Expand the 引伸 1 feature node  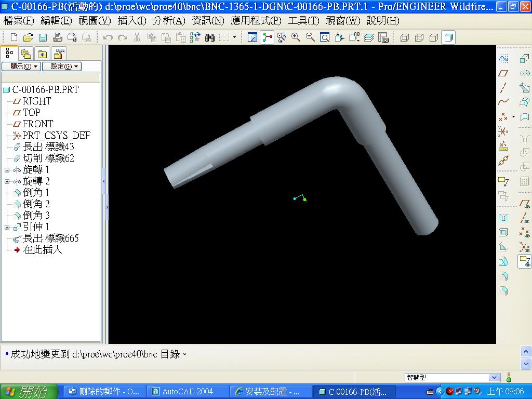click(x=7, y=227)
